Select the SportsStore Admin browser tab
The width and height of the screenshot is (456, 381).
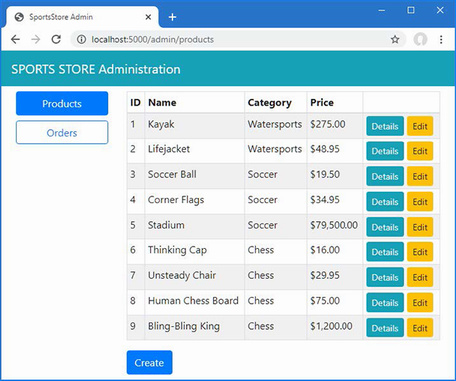pos(81,17)
